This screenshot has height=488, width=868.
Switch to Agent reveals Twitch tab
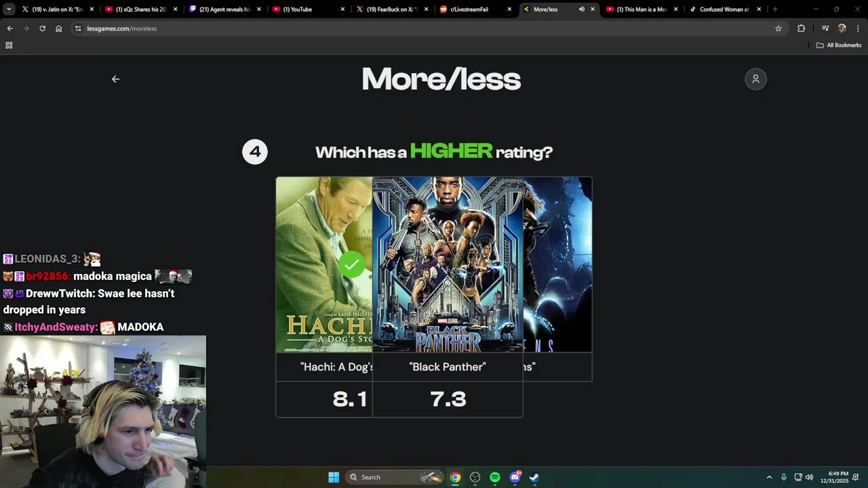(224, 9)
